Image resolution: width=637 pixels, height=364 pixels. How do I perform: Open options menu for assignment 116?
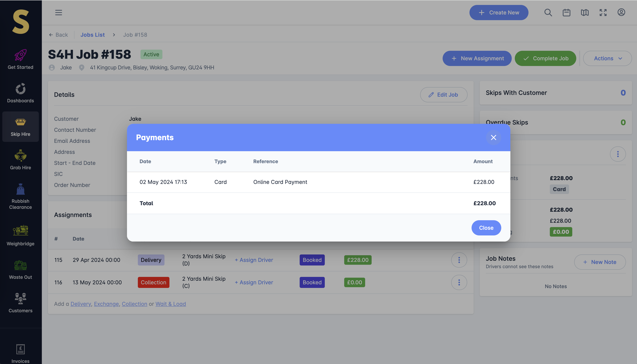tap(459, 282)
